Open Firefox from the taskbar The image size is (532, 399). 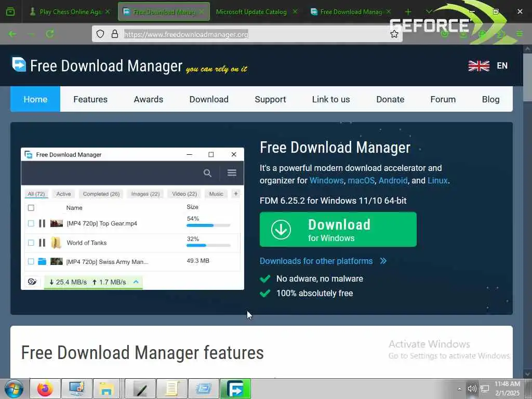point(45,389)
